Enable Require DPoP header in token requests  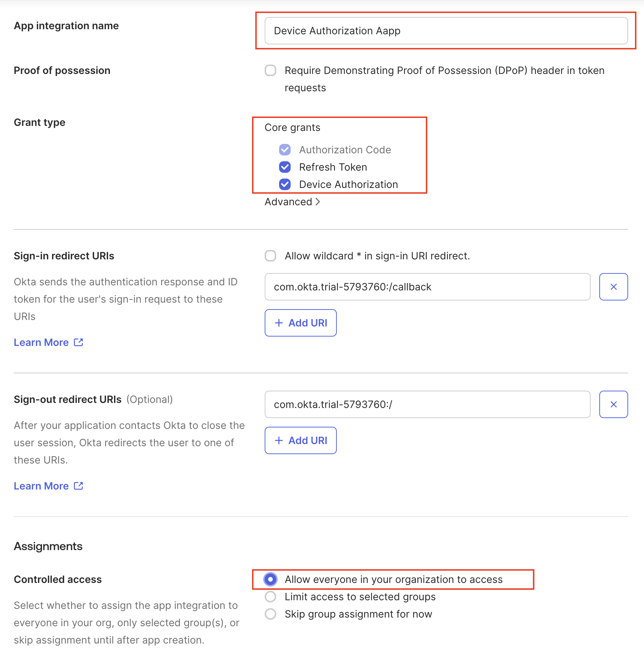(x=270, y=71)
